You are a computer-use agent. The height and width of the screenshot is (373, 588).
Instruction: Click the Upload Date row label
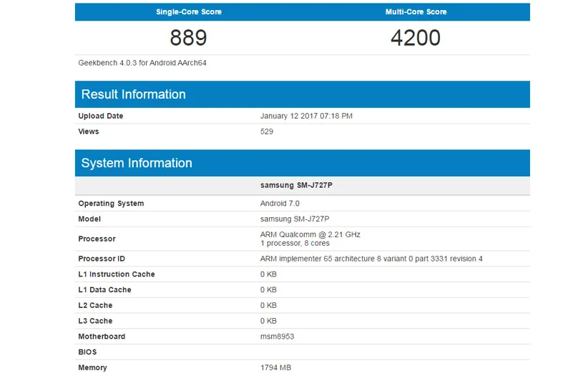[x=101, y=116]
